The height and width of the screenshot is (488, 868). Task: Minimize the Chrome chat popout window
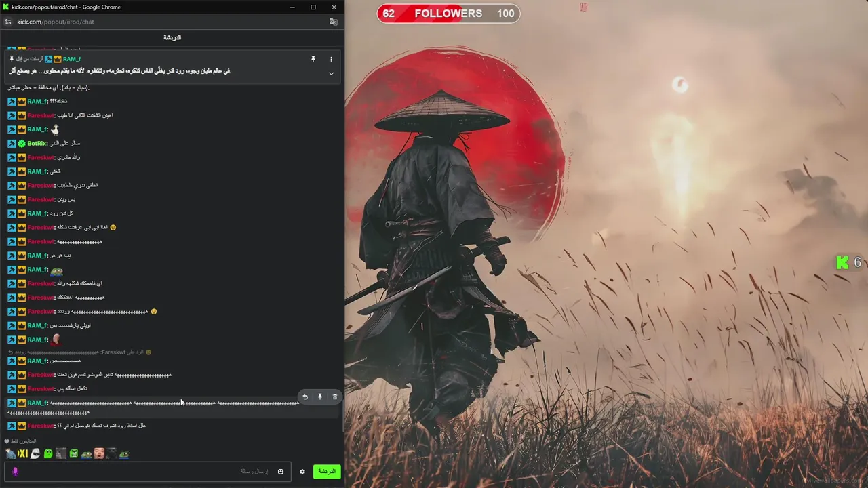pos(292,7)
